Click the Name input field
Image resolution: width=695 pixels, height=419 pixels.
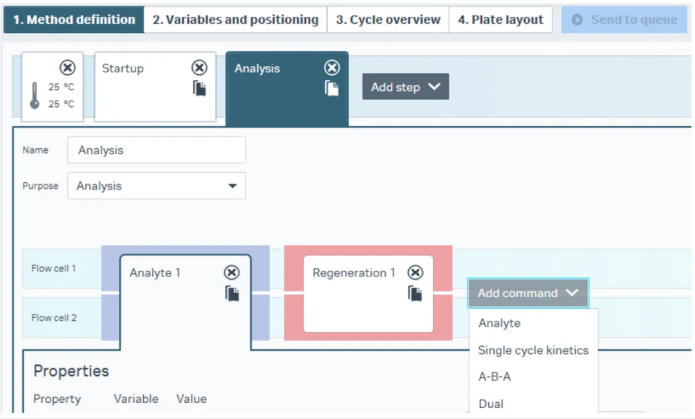click(x=156, y=150)
